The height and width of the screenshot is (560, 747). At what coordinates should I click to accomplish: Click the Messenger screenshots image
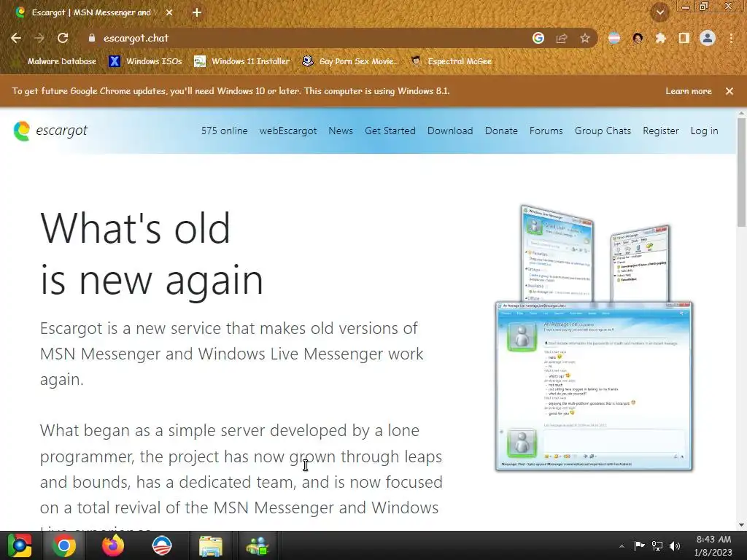point(594,338)
